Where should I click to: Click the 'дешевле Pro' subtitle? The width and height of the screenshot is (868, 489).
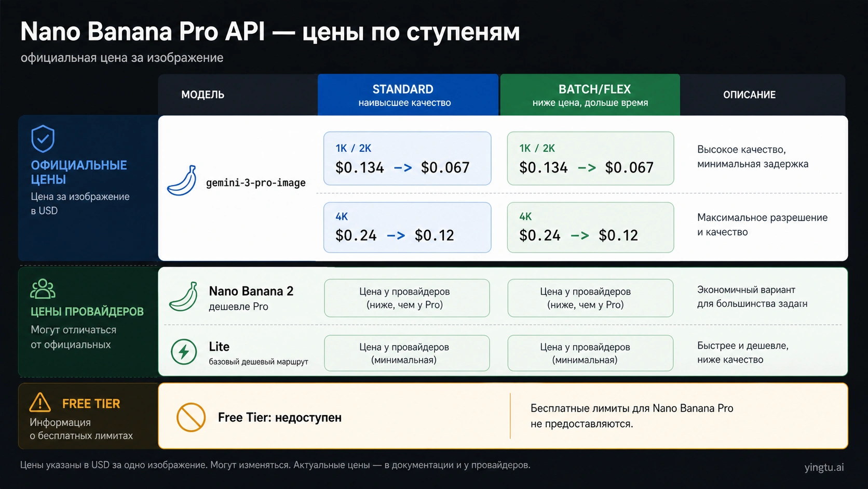point(238,307)
